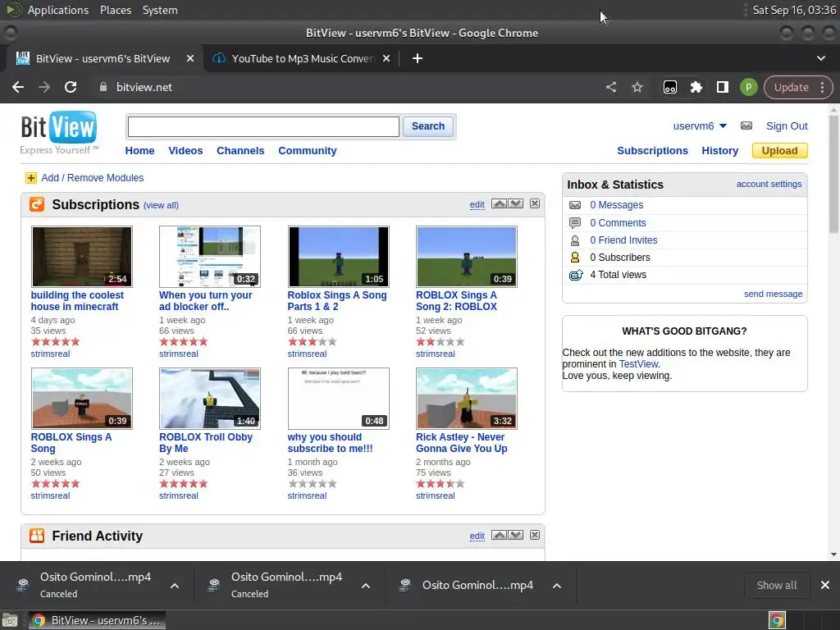Open the Chrome extensions puzzle icon

coord(696,87)
